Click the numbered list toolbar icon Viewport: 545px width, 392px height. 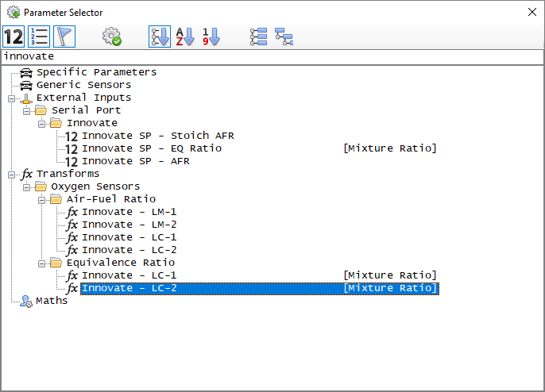click(x=39, y=37)
